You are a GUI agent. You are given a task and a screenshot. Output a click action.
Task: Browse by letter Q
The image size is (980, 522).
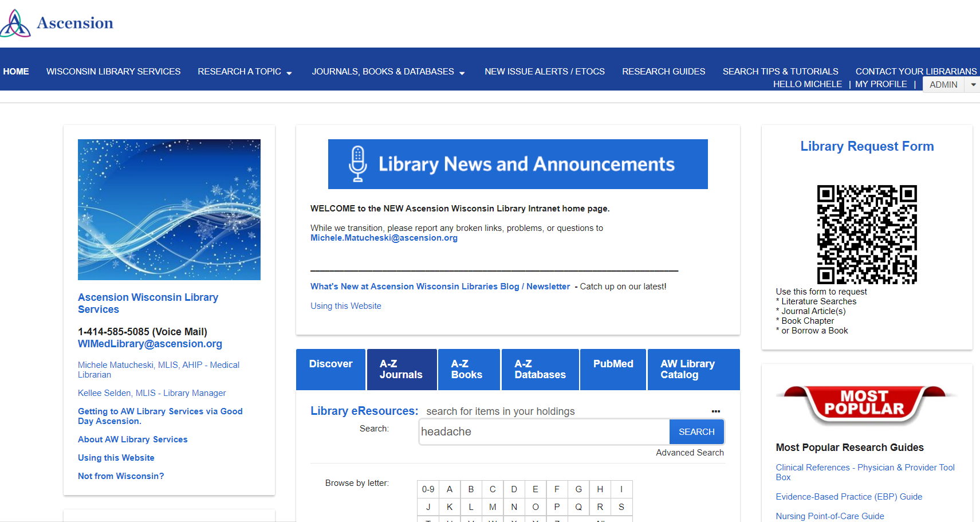pos(578,507)
